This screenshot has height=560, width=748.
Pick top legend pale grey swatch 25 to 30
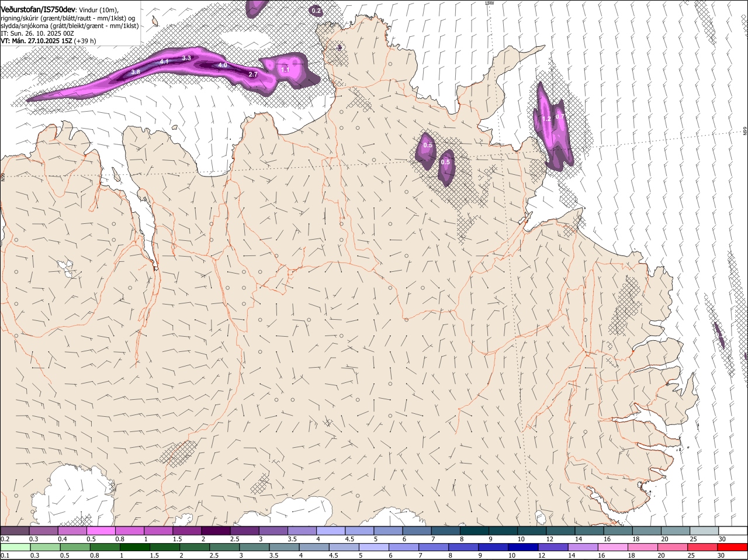click(704, 530)
